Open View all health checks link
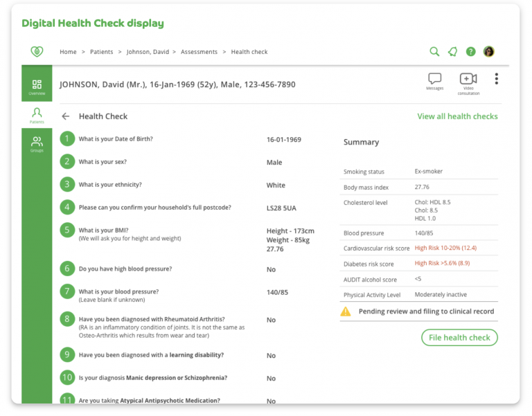Screen dimensions: 532x416 457,116
